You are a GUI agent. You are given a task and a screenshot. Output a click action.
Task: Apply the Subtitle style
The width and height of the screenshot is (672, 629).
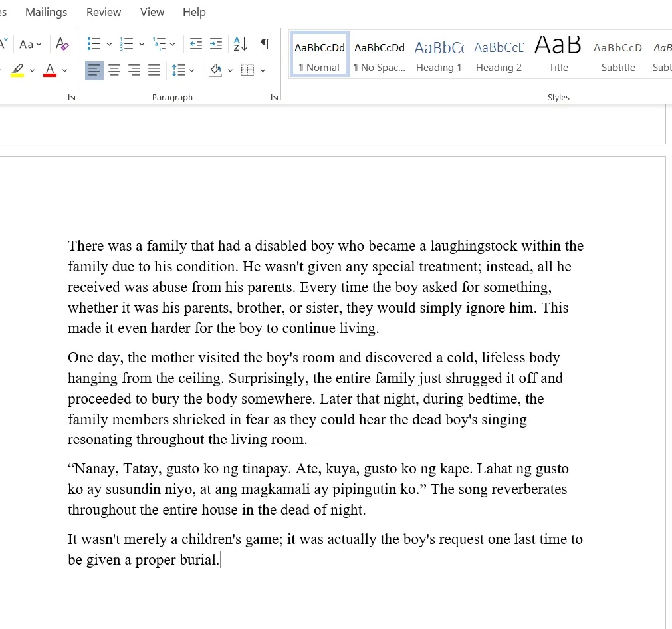point(618,55)
